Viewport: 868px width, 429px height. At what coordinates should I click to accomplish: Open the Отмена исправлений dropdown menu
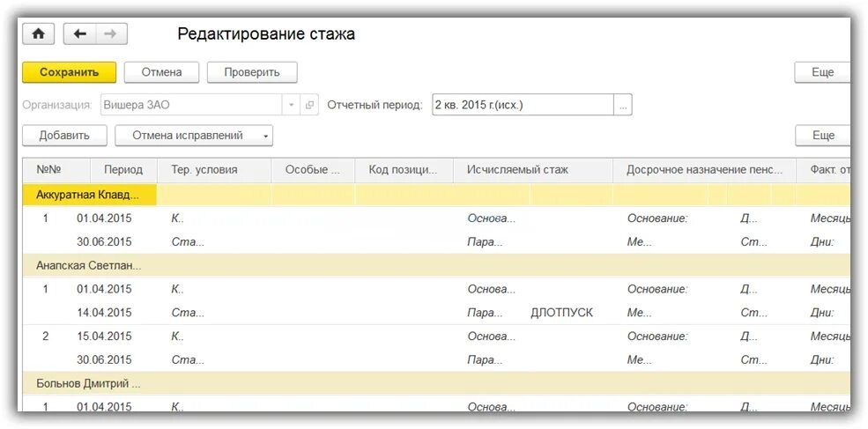194,136
